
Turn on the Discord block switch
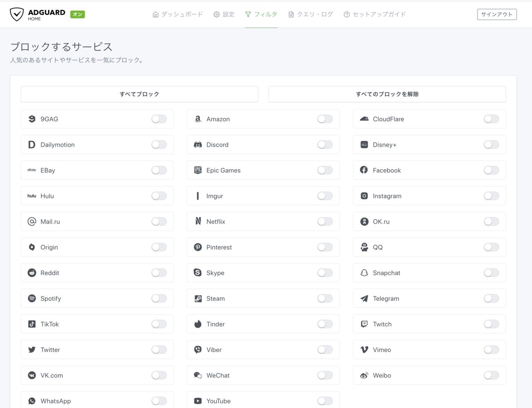click(x=325, y=144)
